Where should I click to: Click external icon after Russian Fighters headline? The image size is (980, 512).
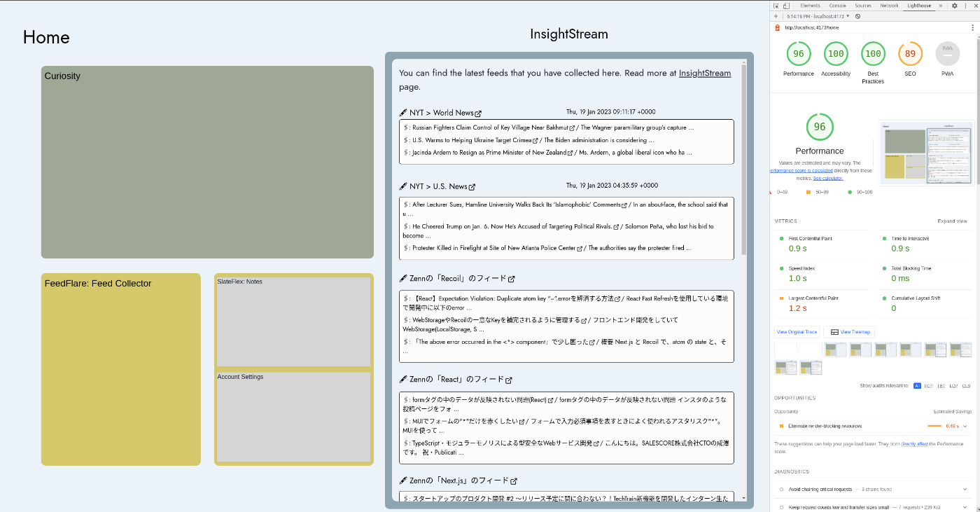click(572, 128)
